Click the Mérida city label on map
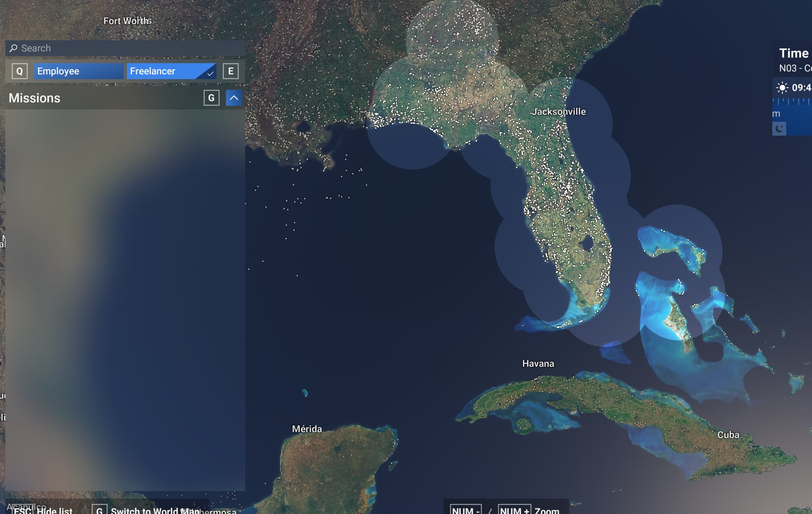The width and height of the screenshot is (812, 514). coord(307,429)
